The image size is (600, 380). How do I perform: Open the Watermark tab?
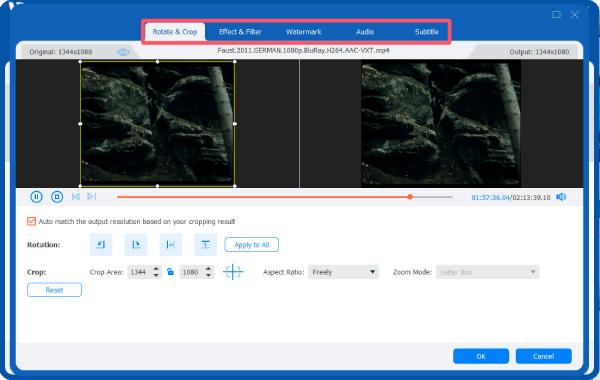303,32
